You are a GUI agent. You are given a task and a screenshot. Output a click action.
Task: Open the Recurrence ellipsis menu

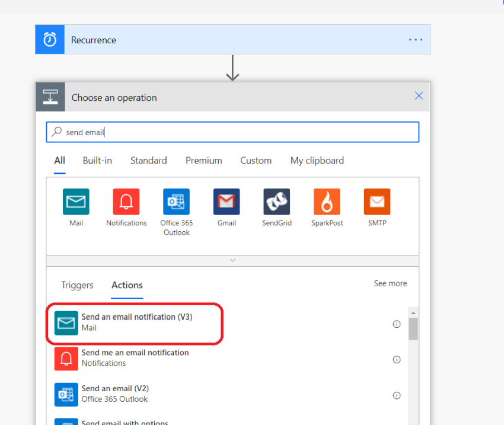pos(415,39)
